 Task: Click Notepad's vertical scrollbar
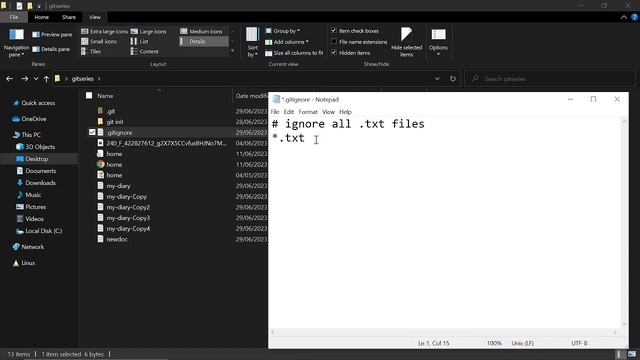point(624,222)
